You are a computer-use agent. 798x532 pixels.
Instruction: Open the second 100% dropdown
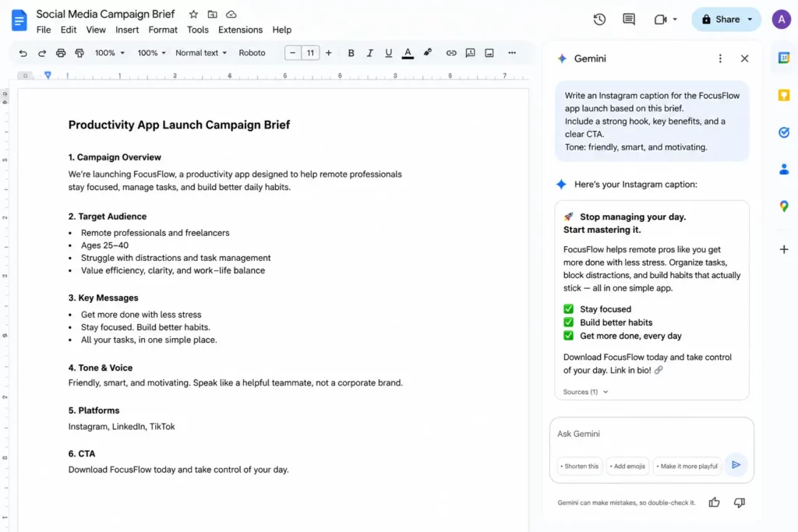152,53
